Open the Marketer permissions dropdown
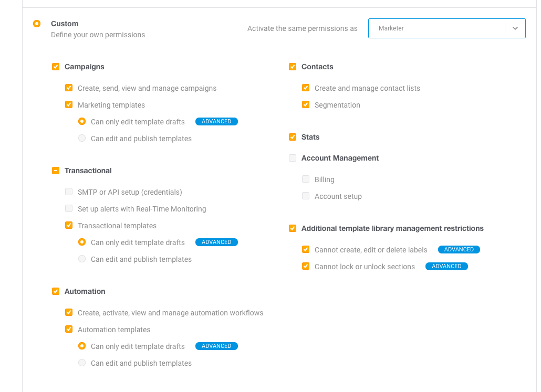The image size is (541, 392). (x=436, y=28)
